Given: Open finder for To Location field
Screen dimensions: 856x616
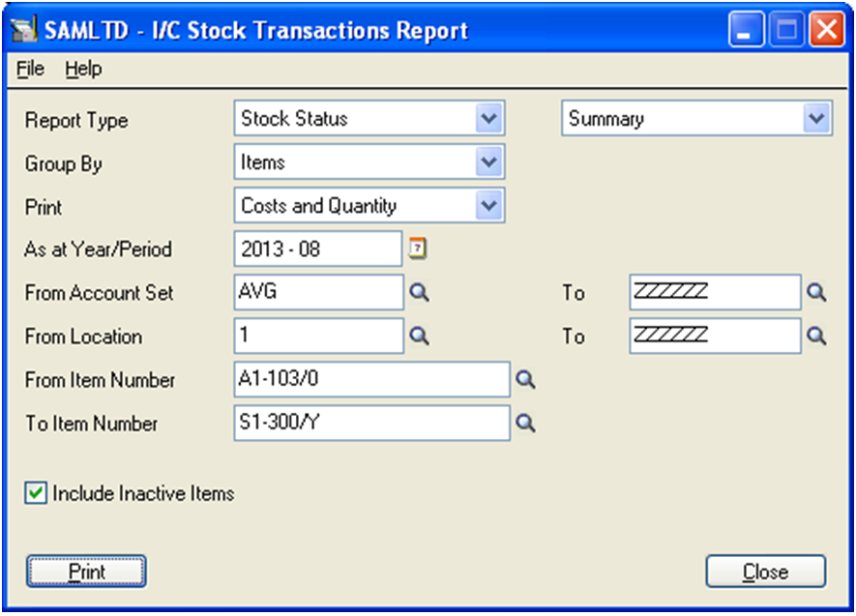Looking at the screenshot, I should point(816,336).
